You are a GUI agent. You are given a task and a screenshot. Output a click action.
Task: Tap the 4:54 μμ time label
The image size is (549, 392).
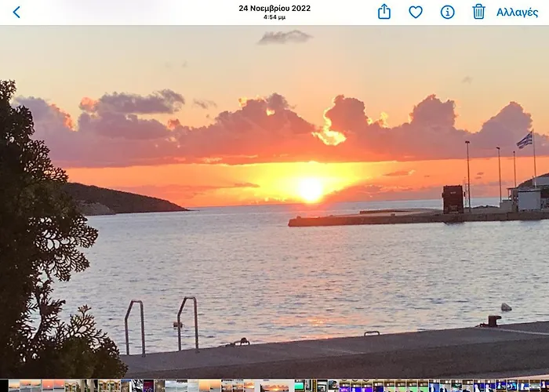click(x=274, y=17)
